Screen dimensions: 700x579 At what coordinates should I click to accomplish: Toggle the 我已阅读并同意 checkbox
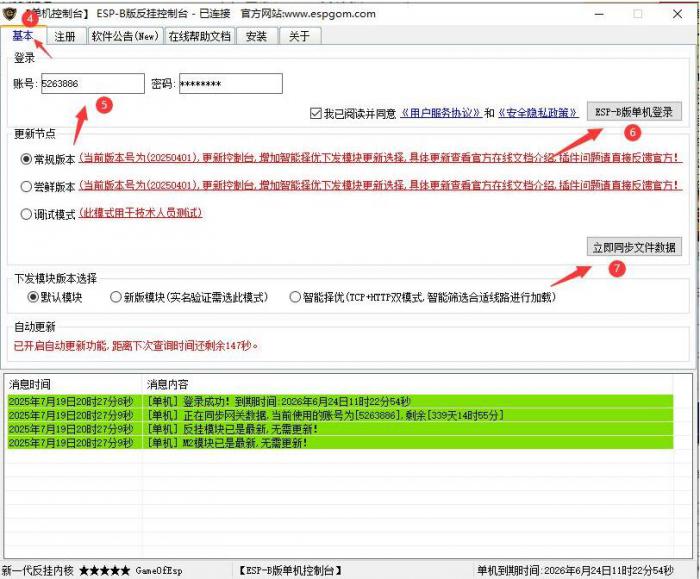click(x=316, y=113)
